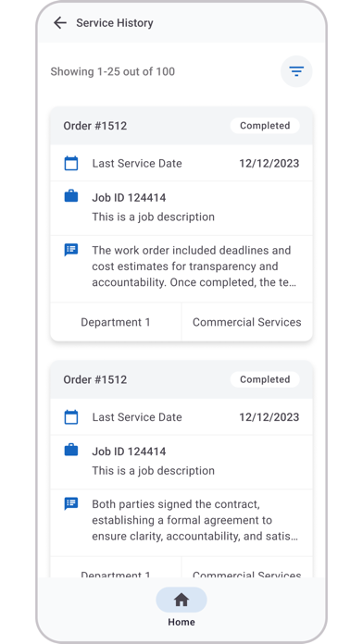This screenshot has width=363, height=644.
Task: Click briefcase icon in second order card
Action: pos(71,450)
